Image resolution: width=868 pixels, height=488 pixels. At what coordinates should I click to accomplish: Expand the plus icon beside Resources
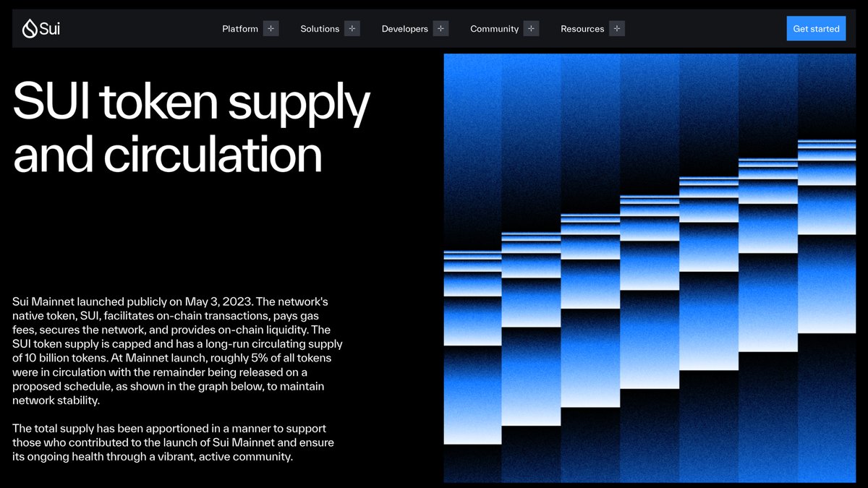pyautogui.click(x=617, y=29)
